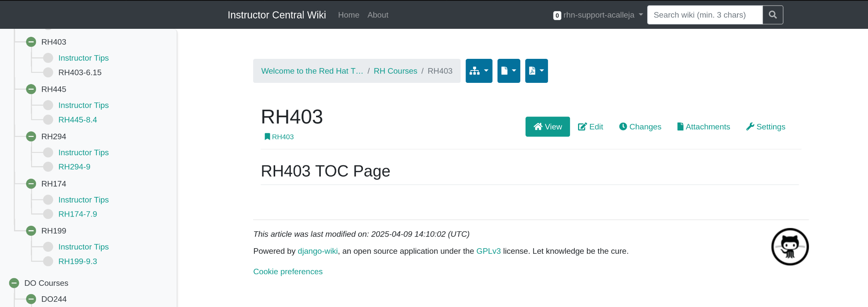
Task: Collapse the RH199 tree node
Action: tap(31, 231)
